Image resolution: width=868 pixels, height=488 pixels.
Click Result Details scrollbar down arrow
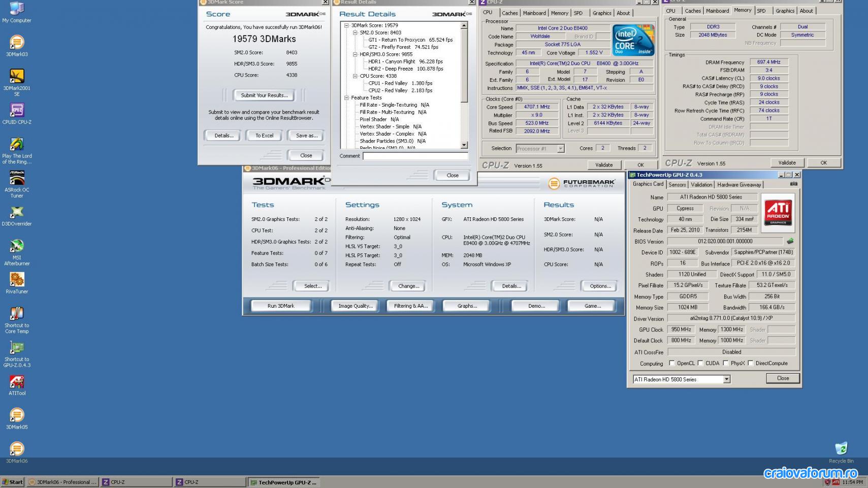pos(464,145)
